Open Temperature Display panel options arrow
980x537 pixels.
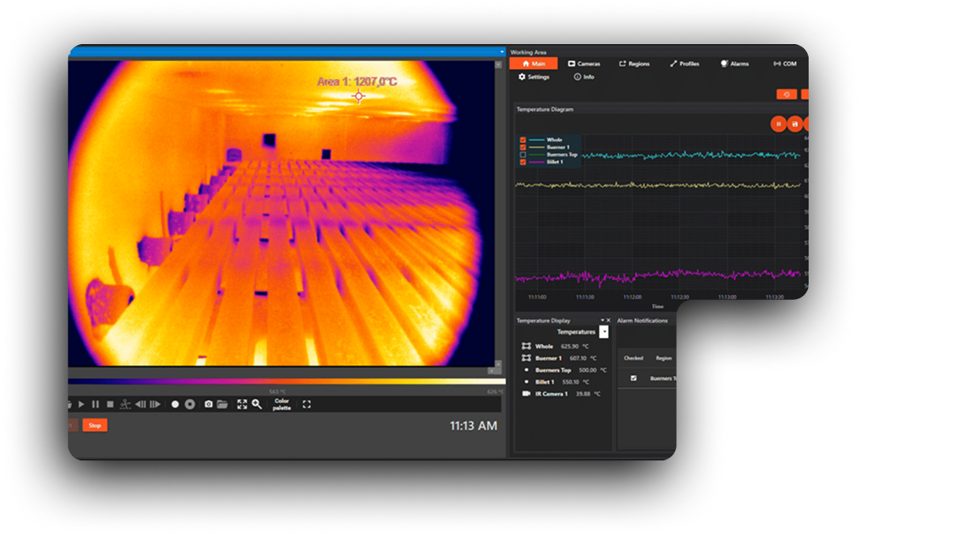[x=602, y=320]
